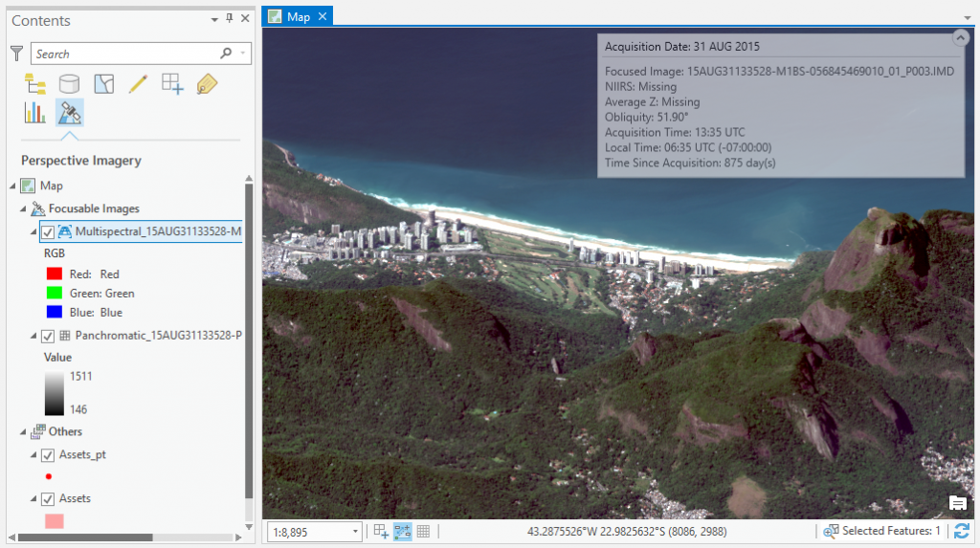Select the Panchromatic_15AUG31133528 layer
Screen dimensions: 980x548
[158, 336]
